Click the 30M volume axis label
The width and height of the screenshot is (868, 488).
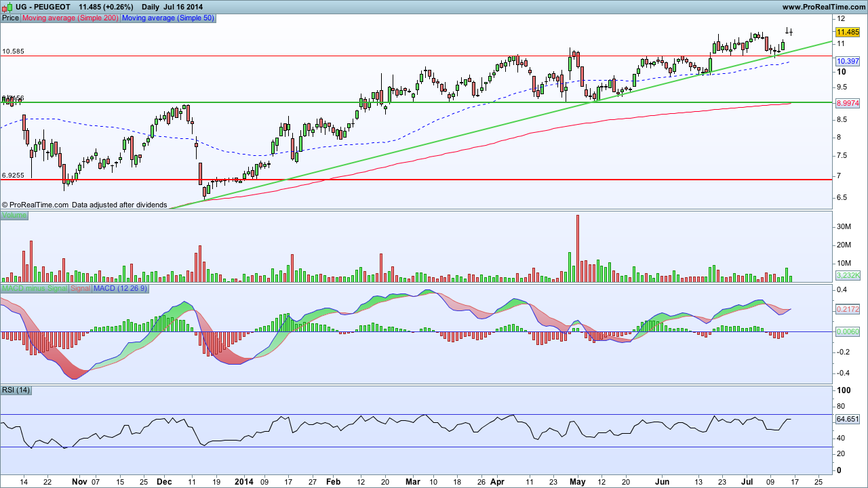[845, 226]
